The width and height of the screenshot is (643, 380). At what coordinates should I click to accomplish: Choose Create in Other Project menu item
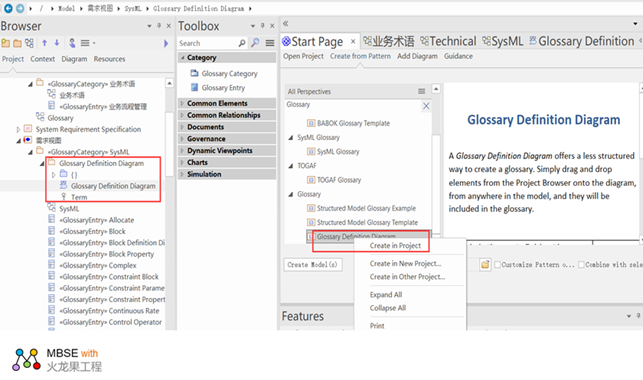click(x=407, y=277)
